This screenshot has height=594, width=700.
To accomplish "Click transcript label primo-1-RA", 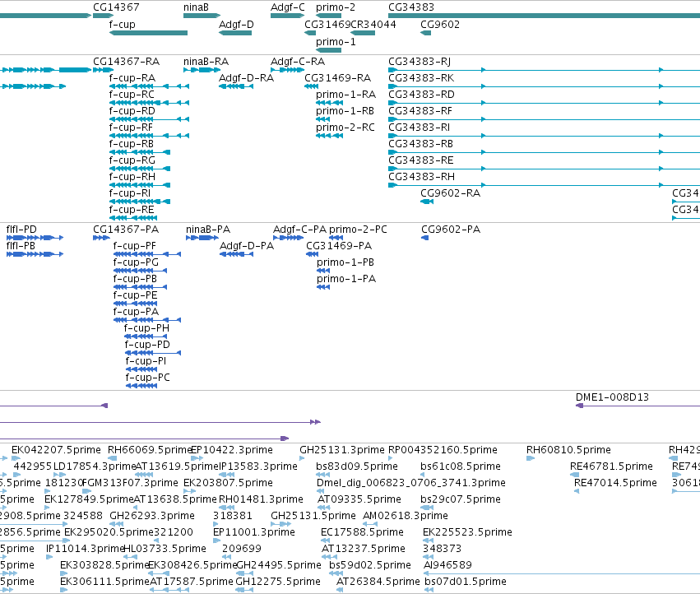I will point(346,95).
